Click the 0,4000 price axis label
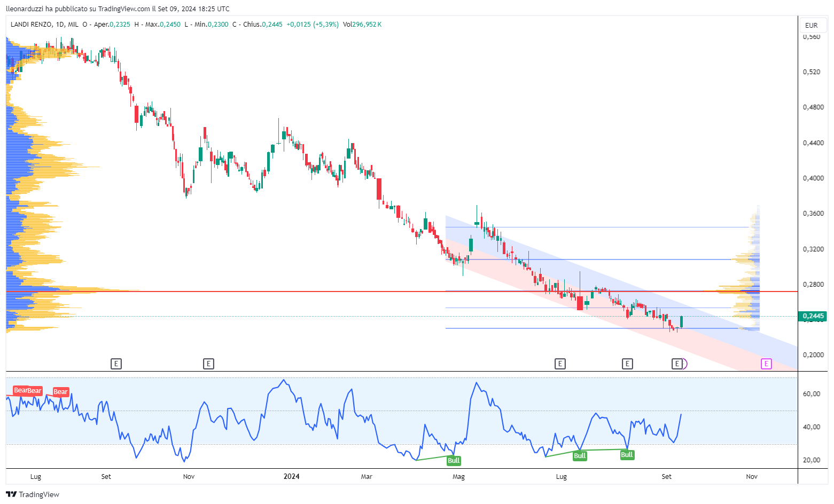834x504 pixels. click(x=813, y=178)
